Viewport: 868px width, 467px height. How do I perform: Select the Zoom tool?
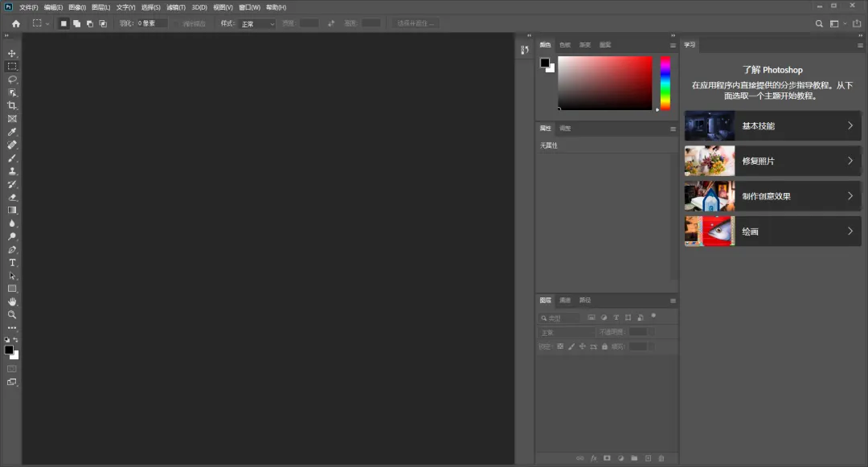click(x=11, y=315)
